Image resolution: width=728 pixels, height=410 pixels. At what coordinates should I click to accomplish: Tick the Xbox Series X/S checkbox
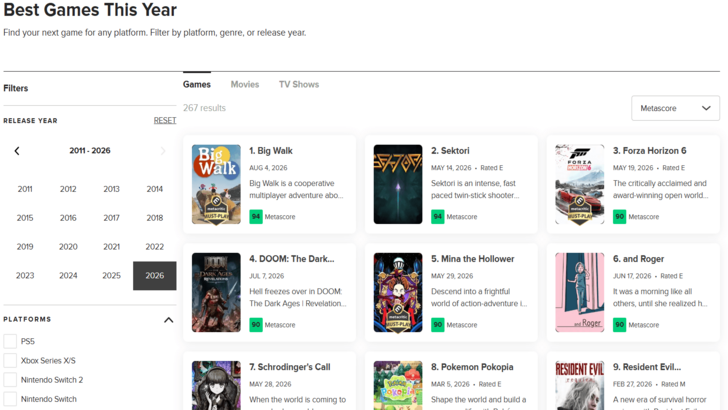[x=10, y=360]
